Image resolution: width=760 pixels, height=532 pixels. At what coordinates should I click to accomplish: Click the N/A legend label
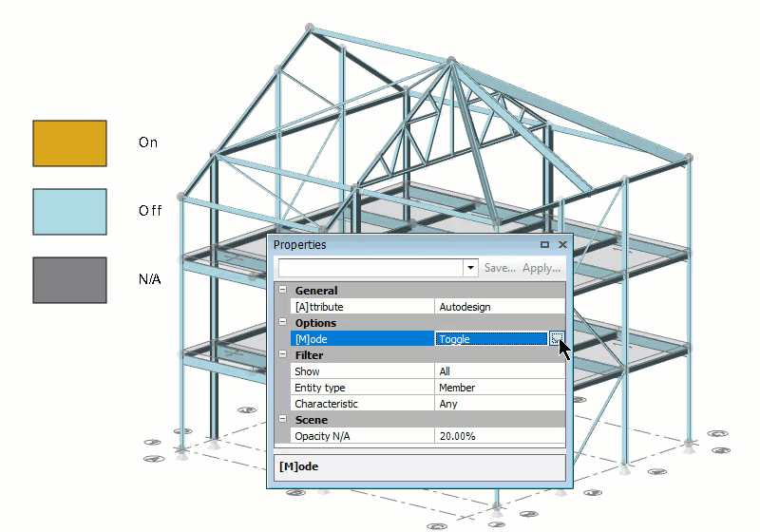[x=149, y=279]
